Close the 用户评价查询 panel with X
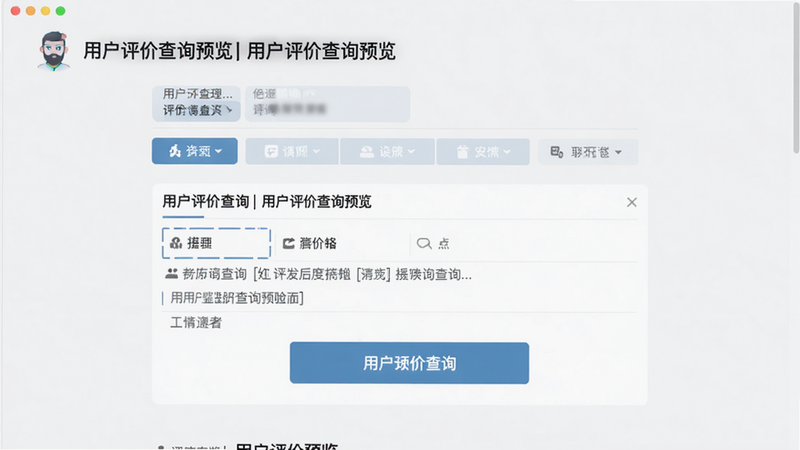This screenshot has height=450, width=800. coord(632,202)
